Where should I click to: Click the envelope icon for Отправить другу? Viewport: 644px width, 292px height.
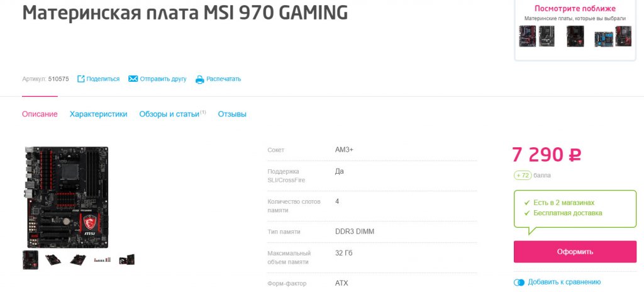tap(133, 79)
